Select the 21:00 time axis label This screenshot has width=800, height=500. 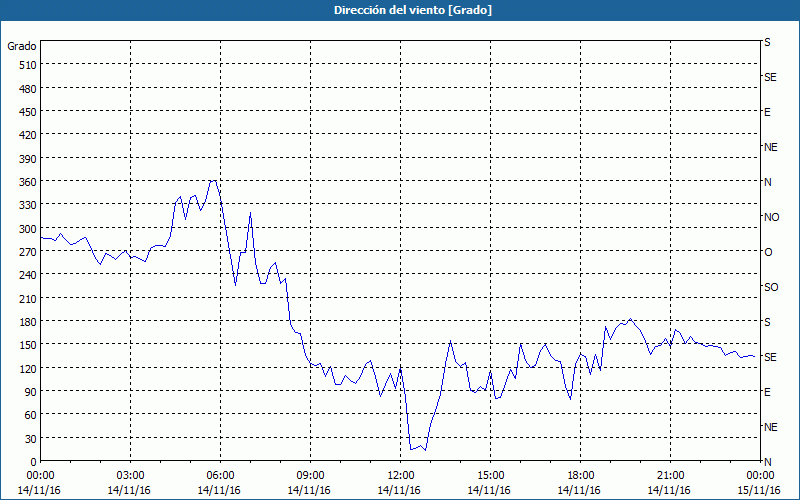[x=670, y=476]
